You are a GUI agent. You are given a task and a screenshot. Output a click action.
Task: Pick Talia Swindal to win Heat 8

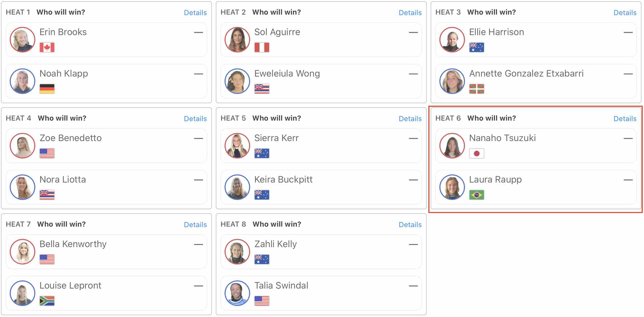321,293
